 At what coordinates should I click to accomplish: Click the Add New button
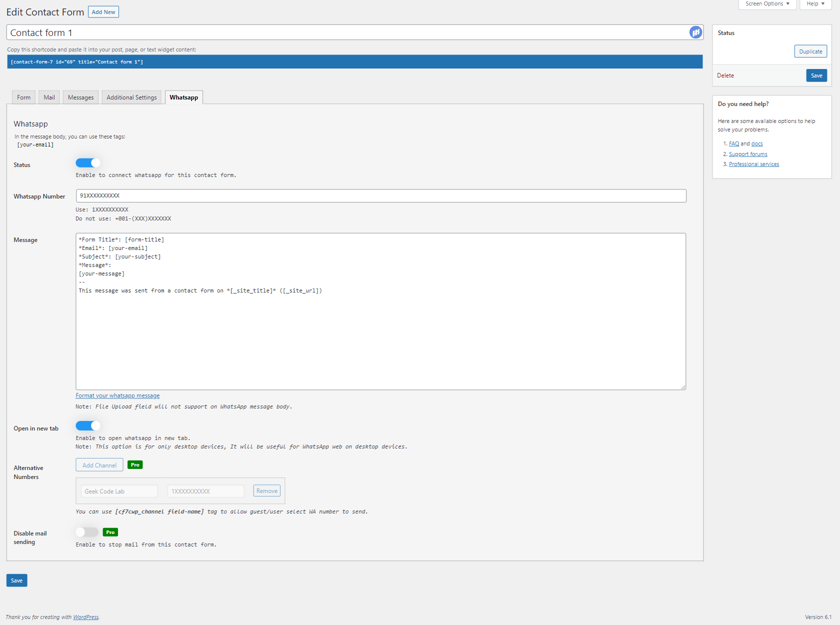click(103, 12)
